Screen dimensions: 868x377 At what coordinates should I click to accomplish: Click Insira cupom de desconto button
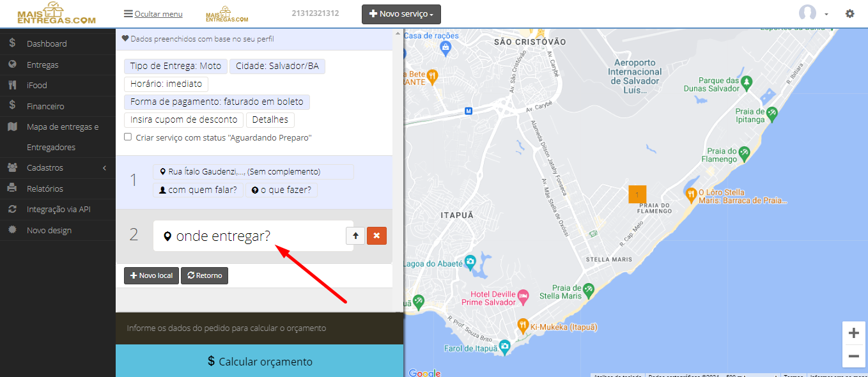point(184,119)
